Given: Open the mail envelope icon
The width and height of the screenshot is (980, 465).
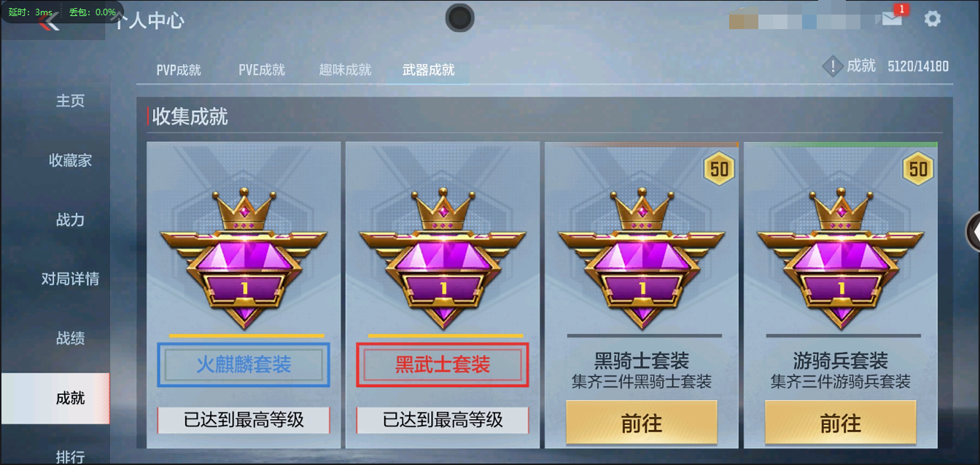Looking at the screenshot, I should click(892, 19).
